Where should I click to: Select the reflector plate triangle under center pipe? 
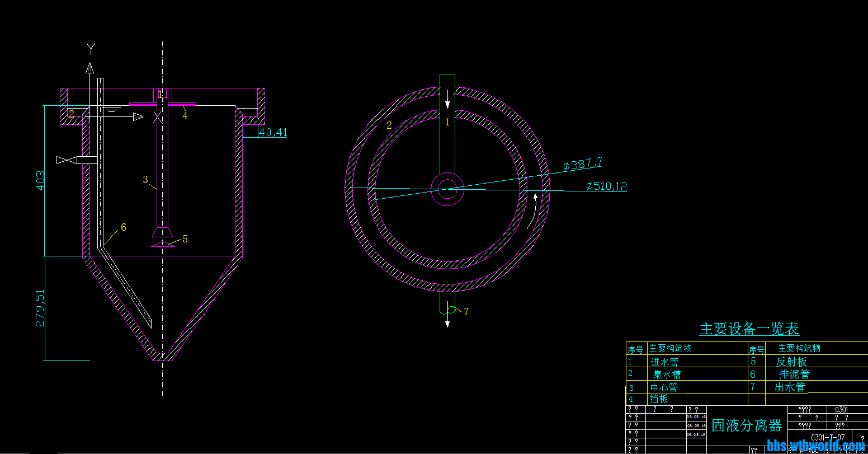(163, 244)
